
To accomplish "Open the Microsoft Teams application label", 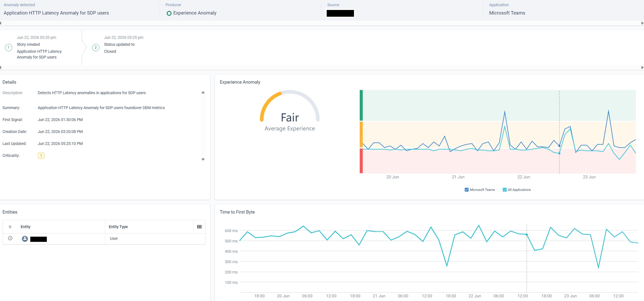I will (507, 13).
